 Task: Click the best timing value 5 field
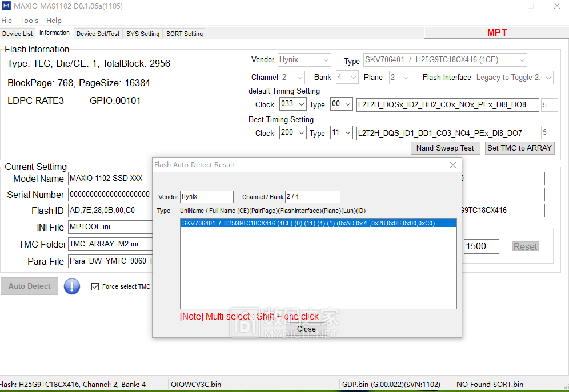[549, 132]
